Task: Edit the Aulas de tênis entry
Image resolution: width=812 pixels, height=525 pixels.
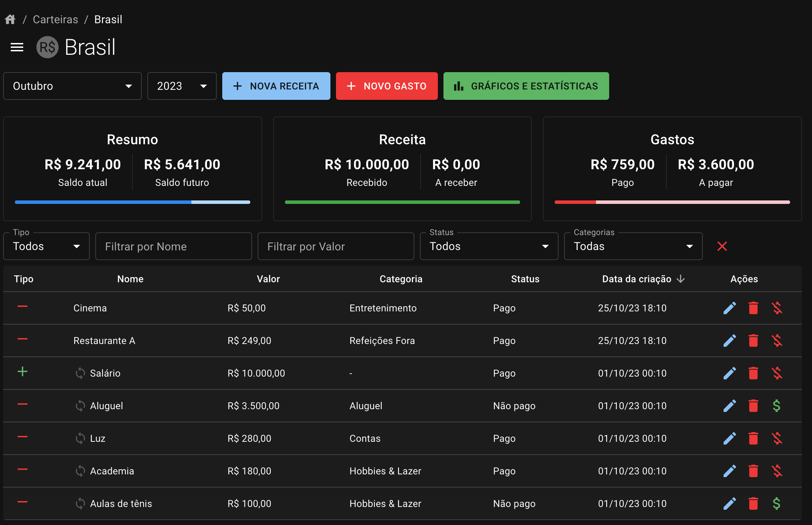Action: [x=729, y=504]
